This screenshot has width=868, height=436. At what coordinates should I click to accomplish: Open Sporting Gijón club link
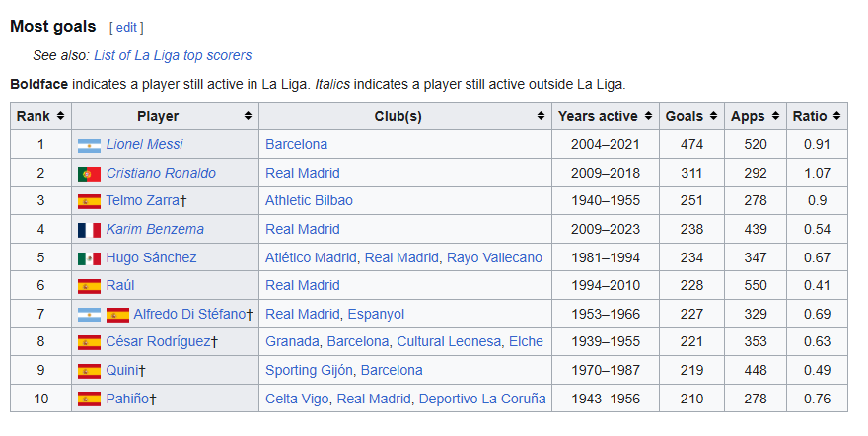[x=310, y=370]
